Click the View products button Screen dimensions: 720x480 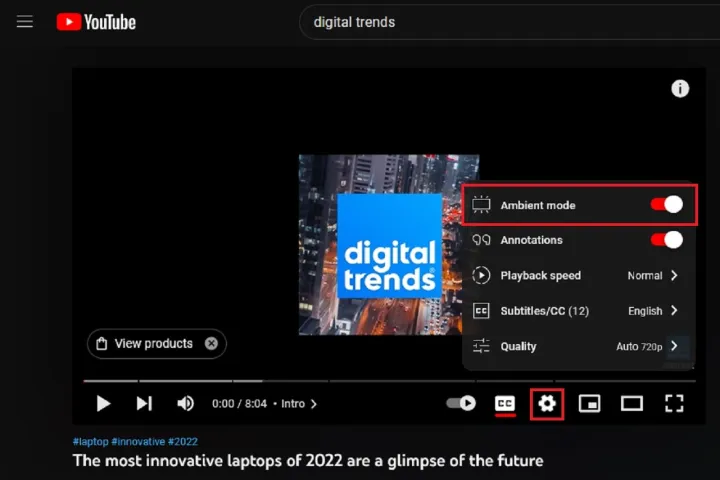(x=144, y=344)
